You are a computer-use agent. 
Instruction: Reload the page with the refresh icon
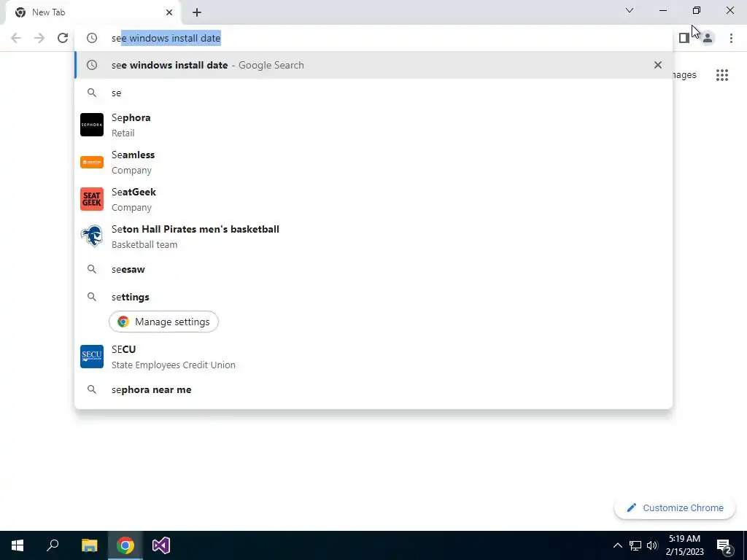(x=63, y=38)
